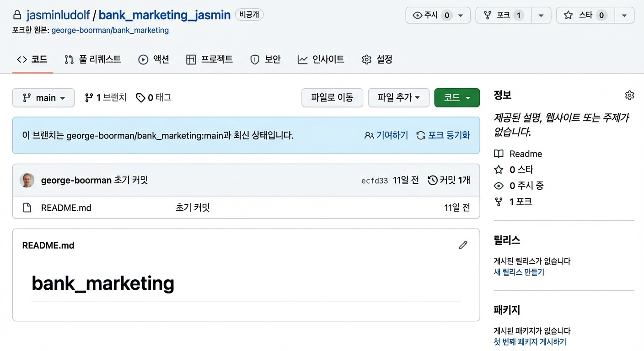Open the 풀 리퀘스트 tab
The width and height of the screenshot is (644, 351).
(x=93, y=59)
